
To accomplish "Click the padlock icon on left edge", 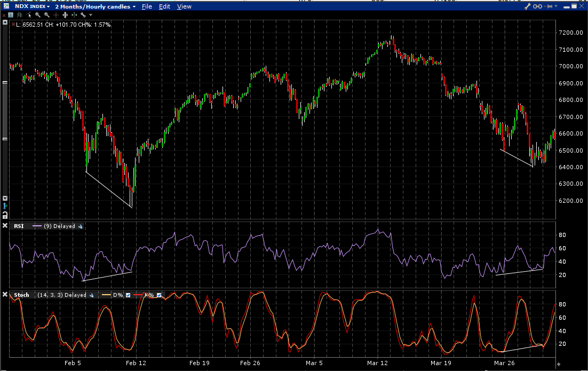I will (x=5, y=215).
